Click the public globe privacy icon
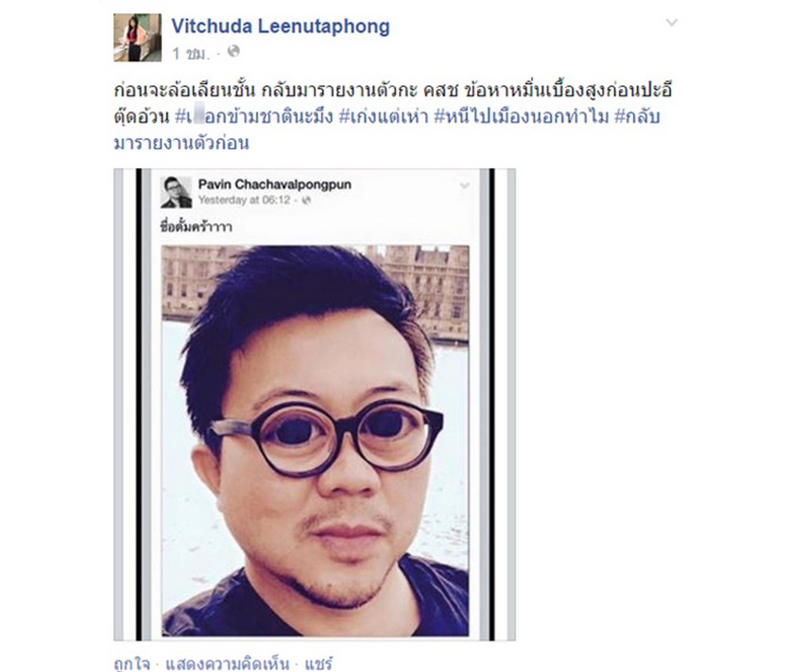 click(233, 51)
